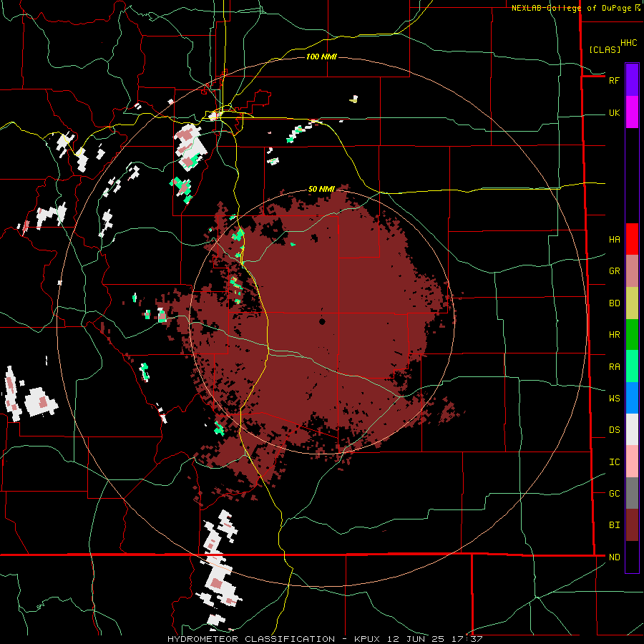Click the ND legend label
Screen dimensions: 644x644
point(614,557)
